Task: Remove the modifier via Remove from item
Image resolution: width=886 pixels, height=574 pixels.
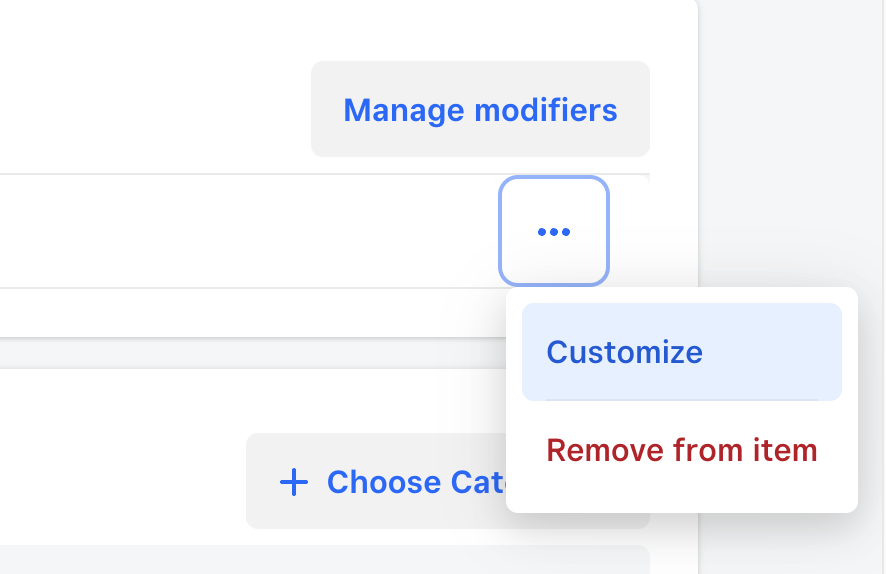Action: tap(681, 450)
